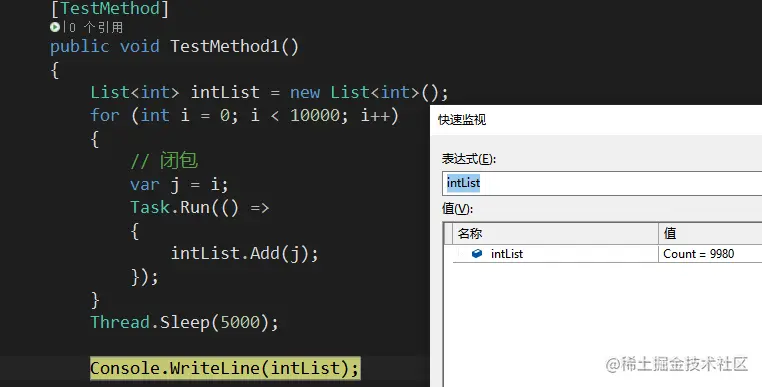The image size is (762, 387).
Task: Click the 快速监视 dialog title
Action: 462,120
